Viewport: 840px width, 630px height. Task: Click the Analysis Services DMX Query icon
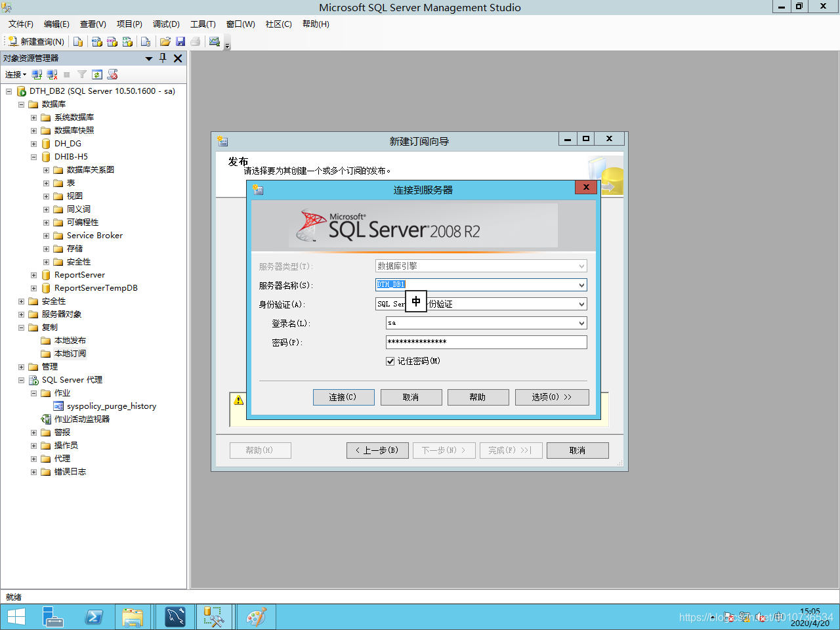tap(112, 41)
